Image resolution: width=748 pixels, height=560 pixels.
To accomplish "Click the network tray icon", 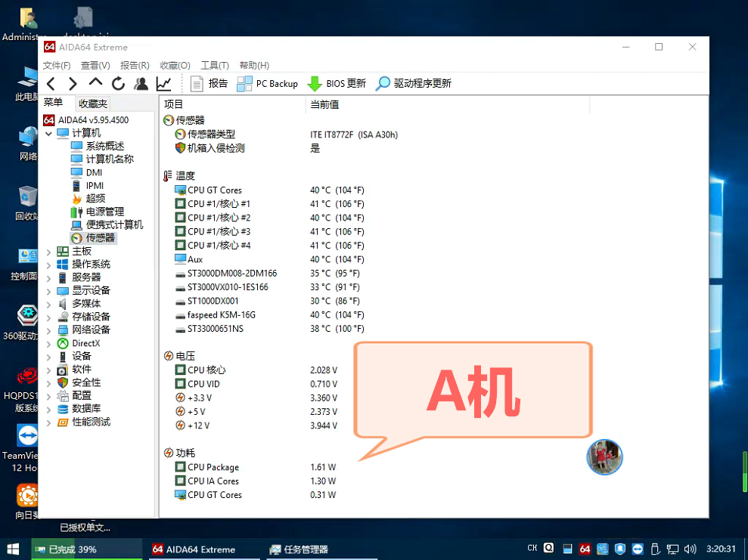I will click(x=672, y=549).
